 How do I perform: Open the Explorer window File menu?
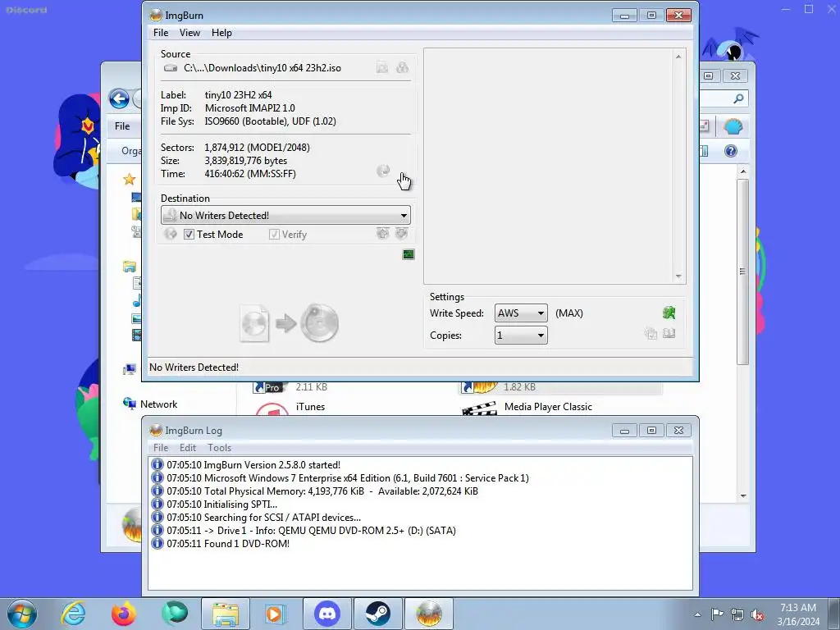122,126
